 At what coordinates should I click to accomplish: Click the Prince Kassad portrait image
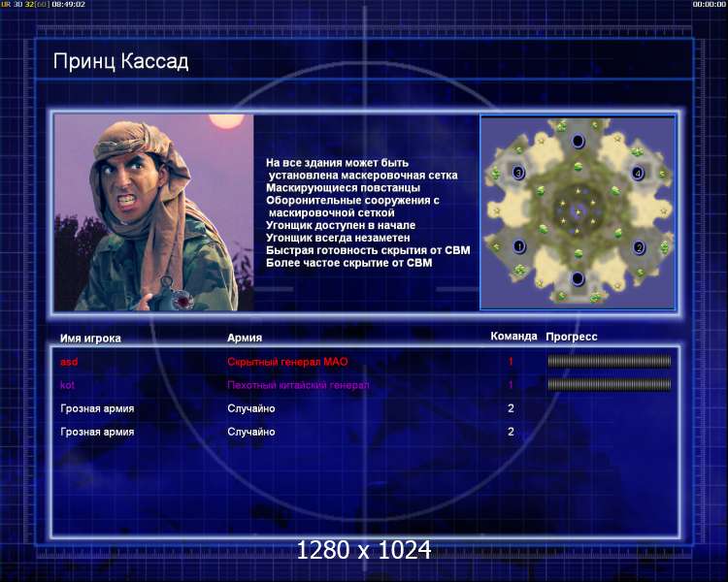(x=153, y=212)
